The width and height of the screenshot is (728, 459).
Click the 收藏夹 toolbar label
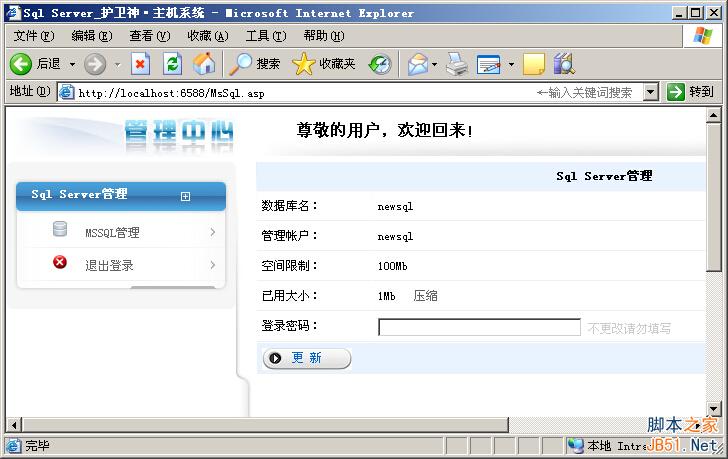click(337, 64)
